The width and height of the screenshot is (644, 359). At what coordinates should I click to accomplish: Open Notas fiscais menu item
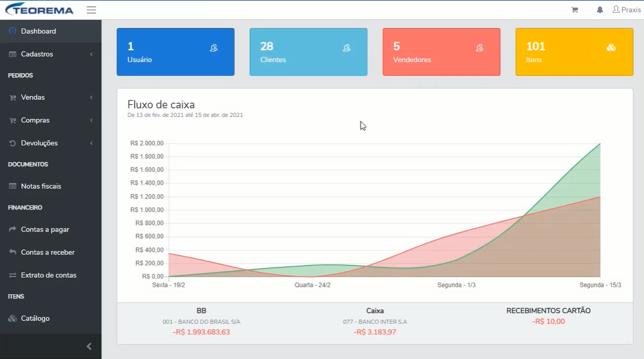[50, 187]
